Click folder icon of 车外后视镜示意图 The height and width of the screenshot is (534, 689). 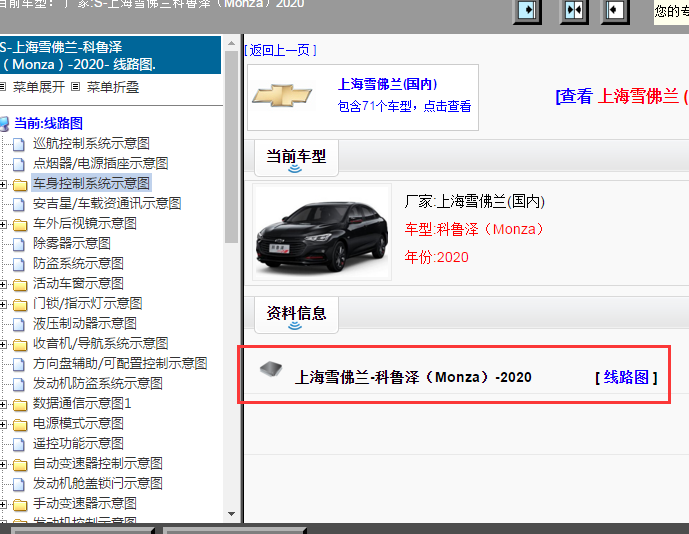pyautogui.click(x=20, y=225)
